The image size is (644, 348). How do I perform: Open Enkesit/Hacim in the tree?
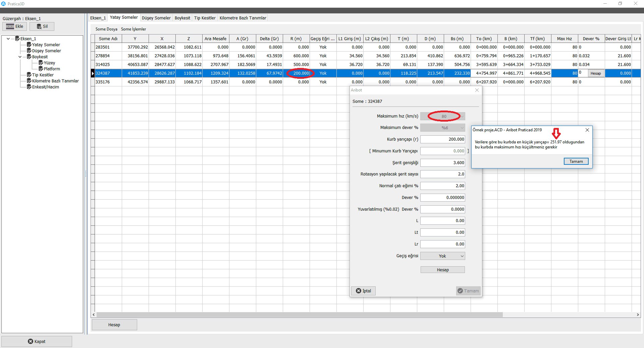[x=45, y=87]
